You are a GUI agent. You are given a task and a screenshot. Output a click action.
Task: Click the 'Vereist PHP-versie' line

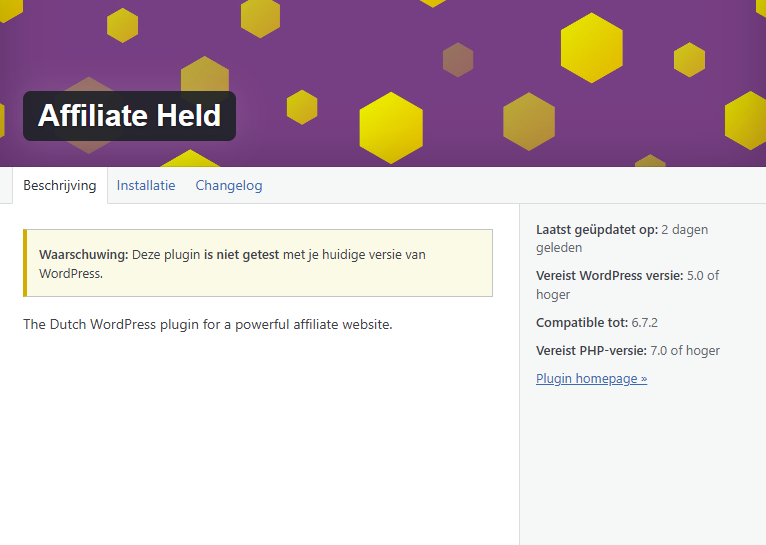(x=628, y=350)
